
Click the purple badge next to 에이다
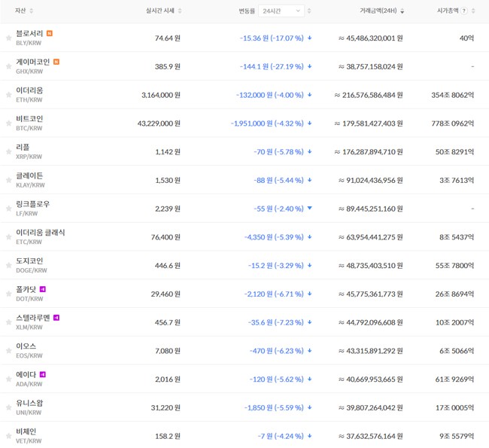click(43, 374)
